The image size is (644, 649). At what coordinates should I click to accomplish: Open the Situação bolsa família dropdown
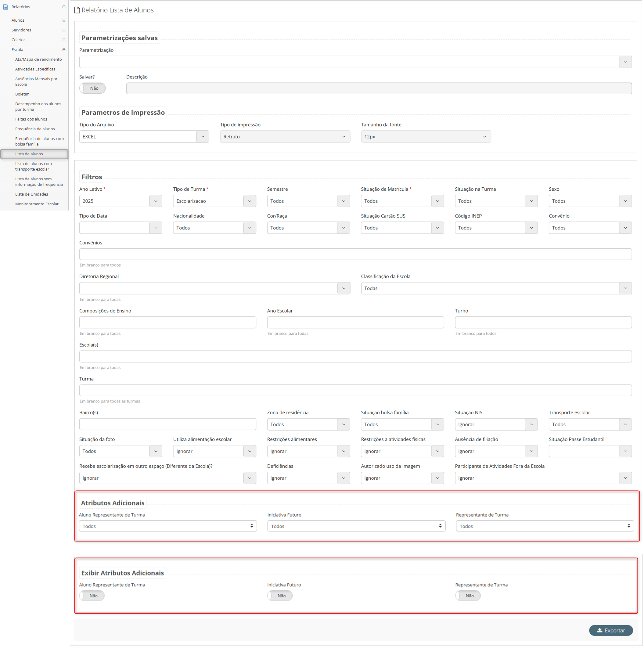pos(402,424)
